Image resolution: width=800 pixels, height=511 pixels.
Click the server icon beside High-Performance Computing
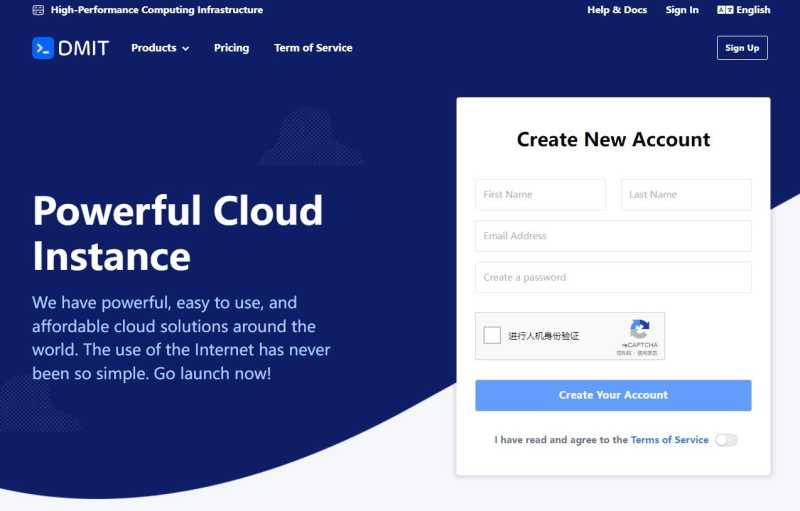(38, 10)
